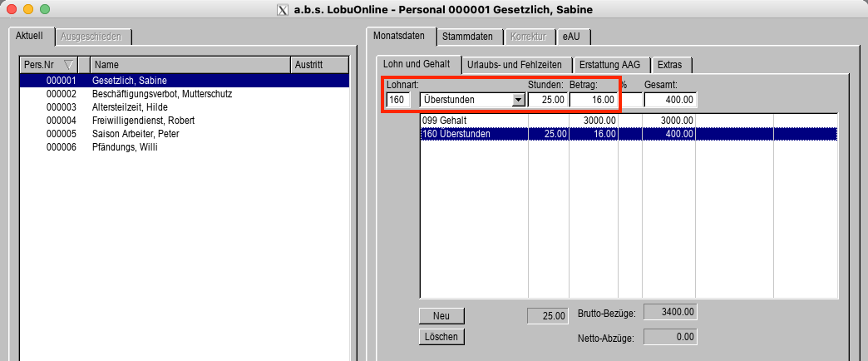Select the 099 Gehalt row
The width and height of the screenshot is (868, 361).
pos(474,121)
